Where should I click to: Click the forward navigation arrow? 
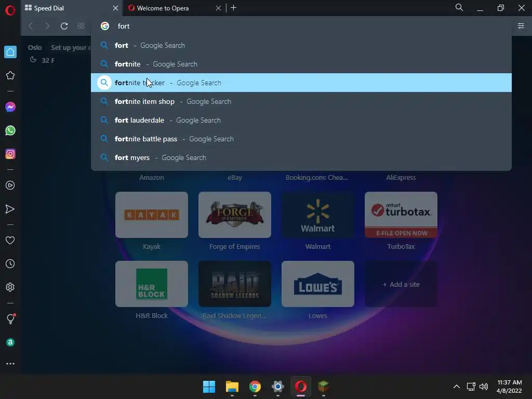[x=47, y=26]
